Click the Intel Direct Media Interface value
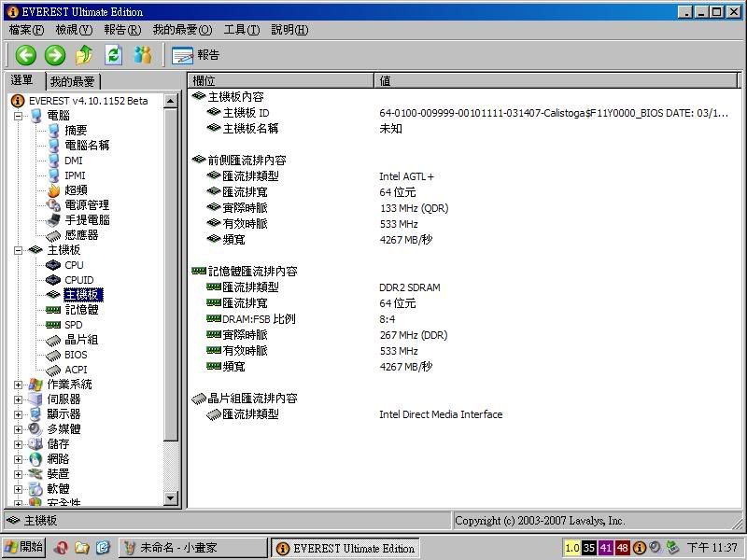747x560 pixels. [x=441, y=414]
